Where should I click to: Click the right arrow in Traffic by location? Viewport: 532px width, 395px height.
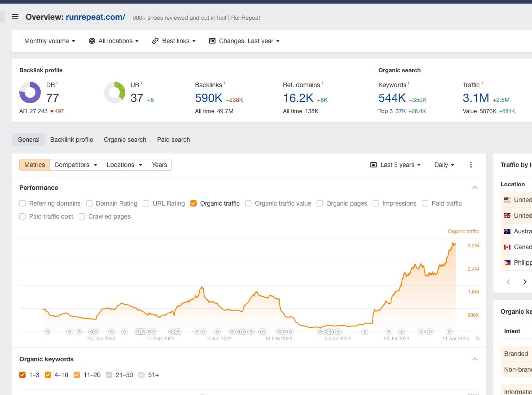(x=525, y=282)
